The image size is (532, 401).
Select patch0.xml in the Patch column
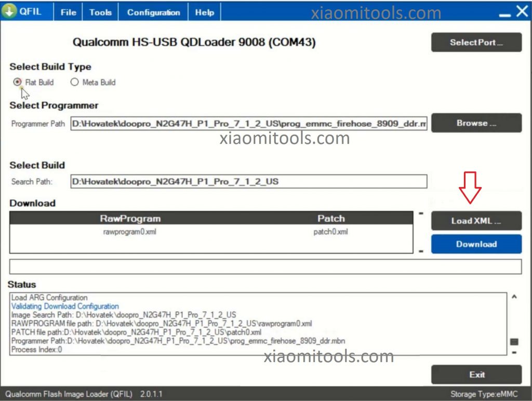(330, 232)
